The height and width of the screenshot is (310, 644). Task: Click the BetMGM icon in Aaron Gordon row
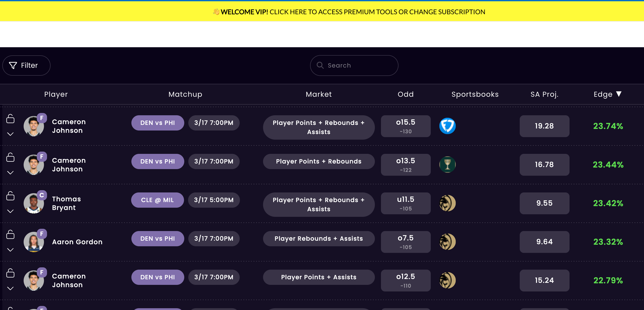point(447,242)
